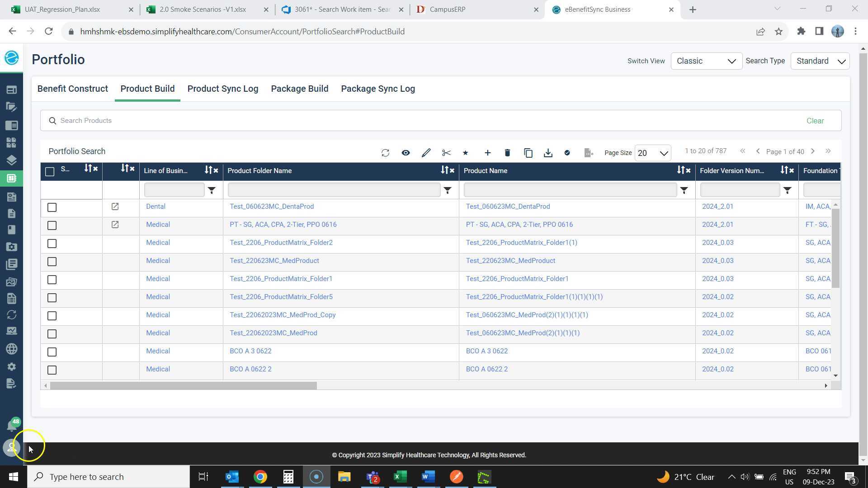The width and height of the screenshot is (868, 488).
Task: Click the eye view icon in toolbar
Action: click(406, 153)
